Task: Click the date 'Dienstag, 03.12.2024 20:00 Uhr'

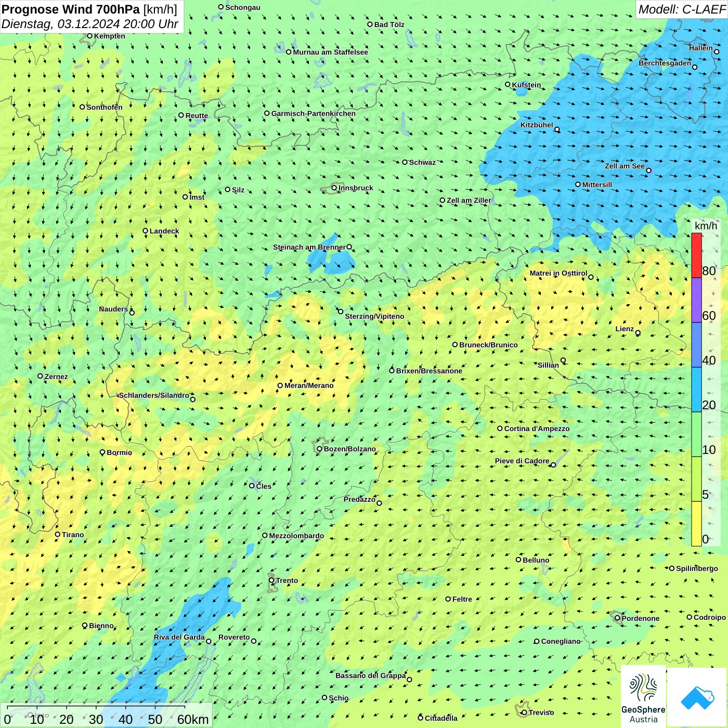Action: pos(89,24)
